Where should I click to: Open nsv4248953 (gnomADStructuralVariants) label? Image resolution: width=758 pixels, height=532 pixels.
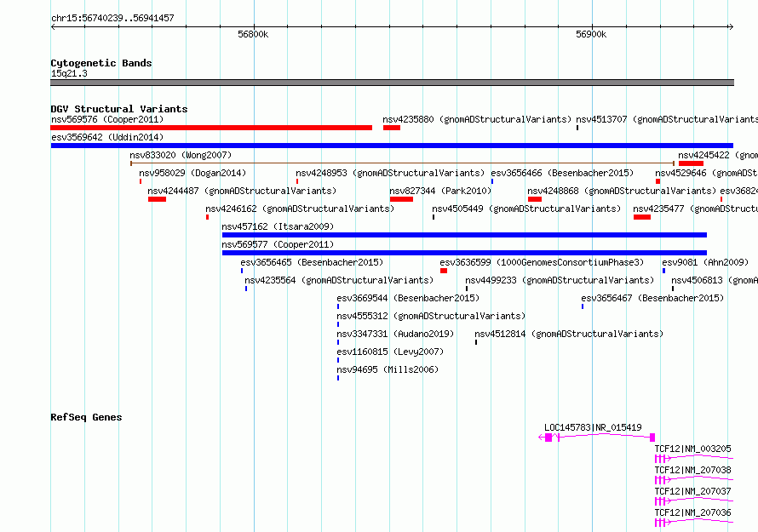pos(390,173)
